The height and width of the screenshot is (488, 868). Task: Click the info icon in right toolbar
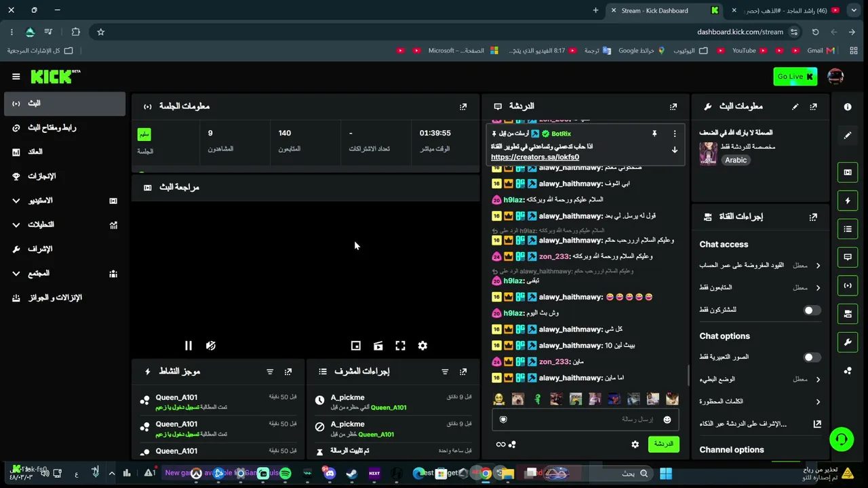coord(848,107)
